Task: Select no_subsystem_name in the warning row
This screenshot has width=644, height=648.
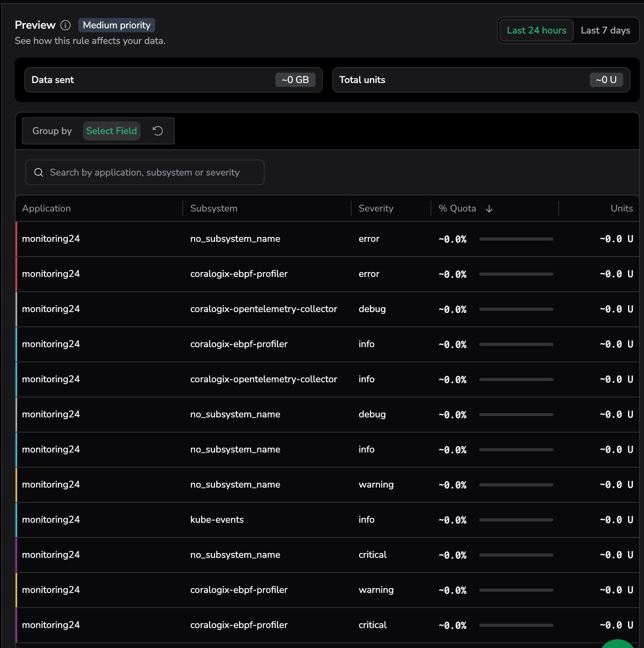Action: [235, 484]
